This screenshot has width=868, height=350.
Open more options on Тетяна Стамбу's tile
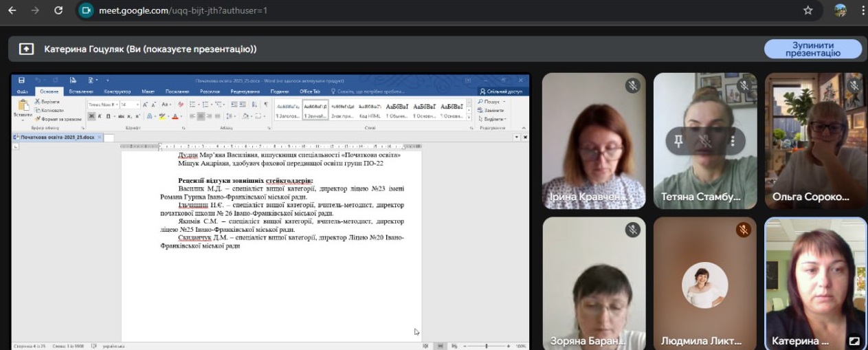tap(733, 141)
